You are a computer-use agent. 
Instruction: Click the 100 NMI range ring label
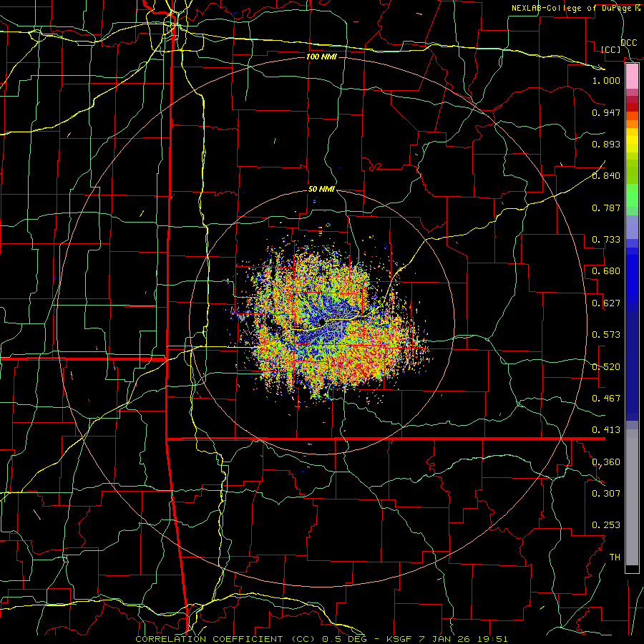tap(321, 57)
